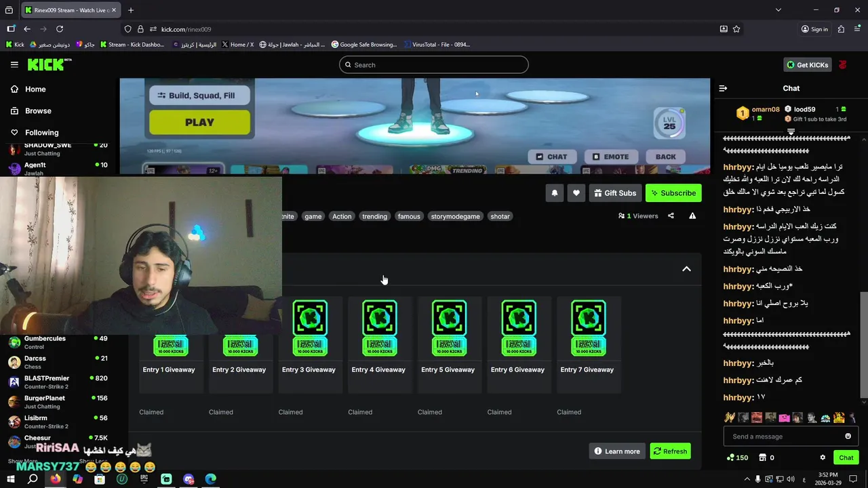
Task: Open chat settings gear icon
Action: pos(823,457)
